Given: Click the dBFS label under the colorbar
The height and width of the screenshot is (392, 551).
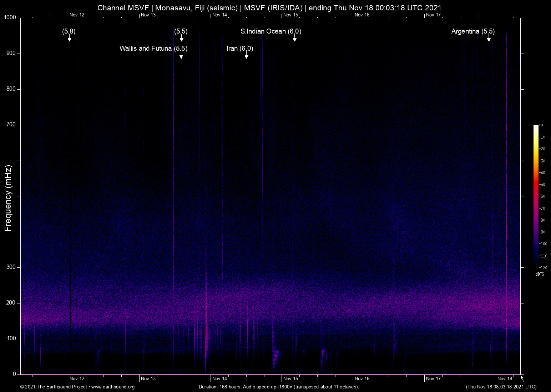Looking at the screenshot, I should 540,274.
